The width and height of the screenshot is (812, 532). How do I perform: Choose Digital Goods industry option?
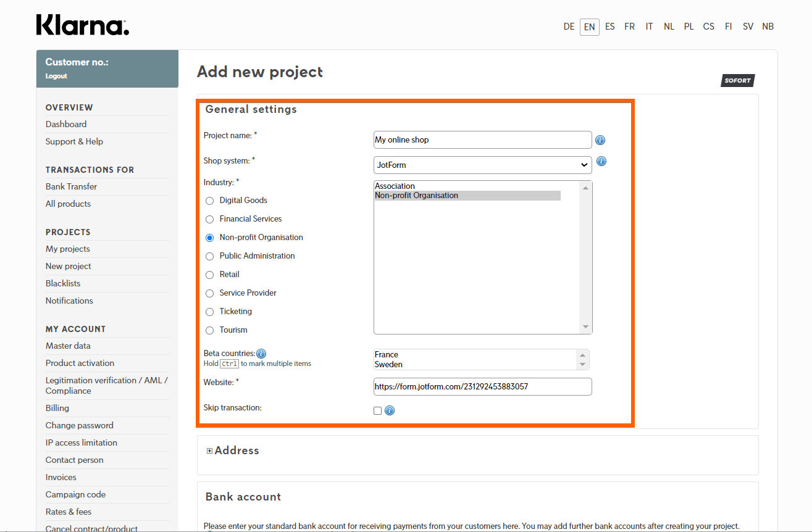coord(209,201)
